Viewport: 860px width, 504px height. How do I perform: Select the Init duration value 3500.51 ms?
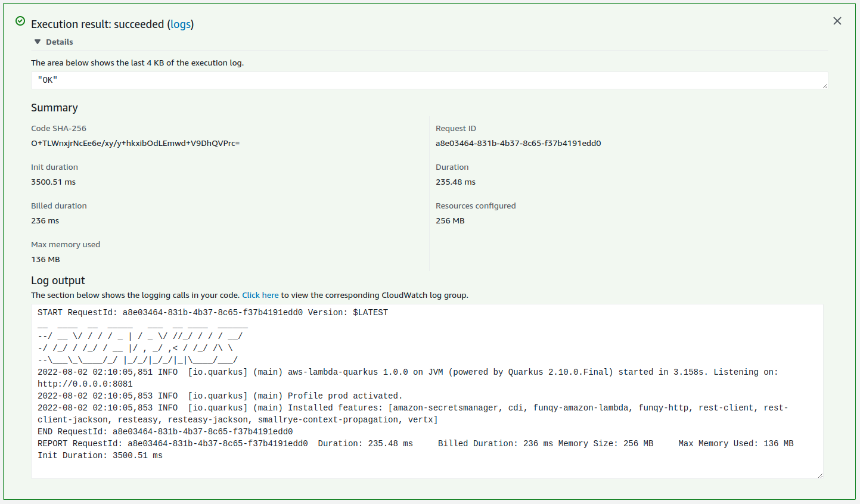coord(54,182)
